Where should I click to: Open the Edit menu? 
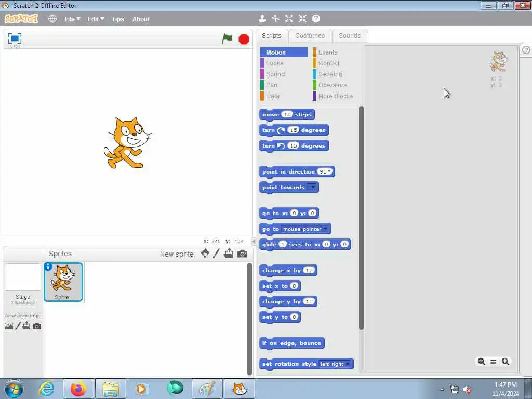[96, 19]
